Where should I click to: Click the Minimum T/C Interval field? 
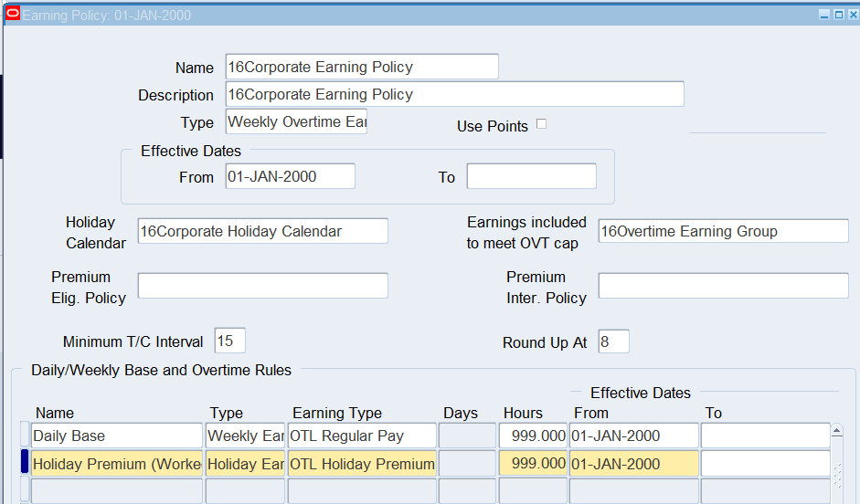pos(229,341)
